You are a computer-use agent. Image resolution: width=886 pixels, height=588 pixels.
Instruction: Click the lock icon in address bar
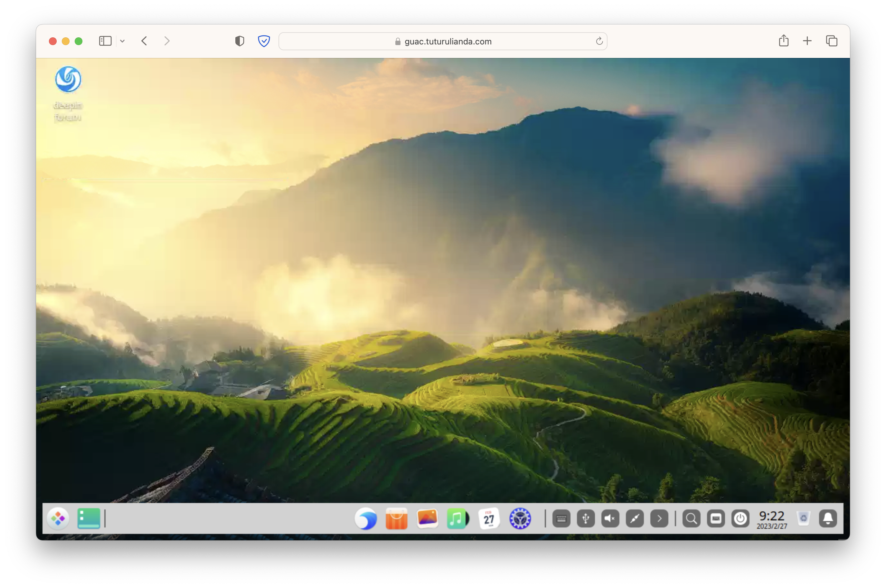pyautogui.click(x=398, y=41)
